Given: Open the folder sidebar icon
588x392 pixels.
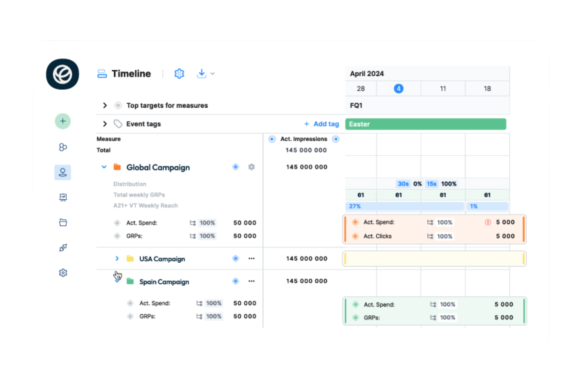Looking at the screenshot, I should (63, 222).
